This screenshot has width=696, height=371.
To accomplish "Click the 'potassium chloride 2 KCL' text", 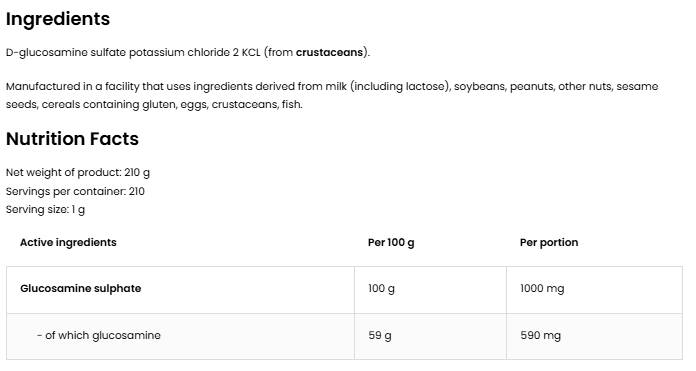I will tap(194, 52).
